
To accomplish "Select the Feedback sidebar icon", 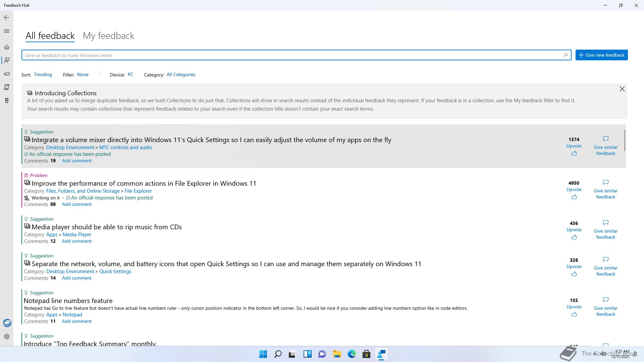I will point(7,60).
